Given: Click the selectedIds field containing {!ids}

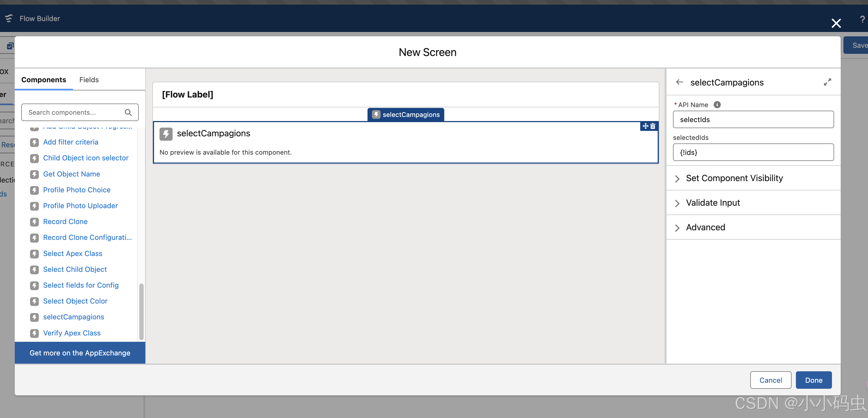Looking at the screenshot, I should pyautogui.click(x=753, y=152).
